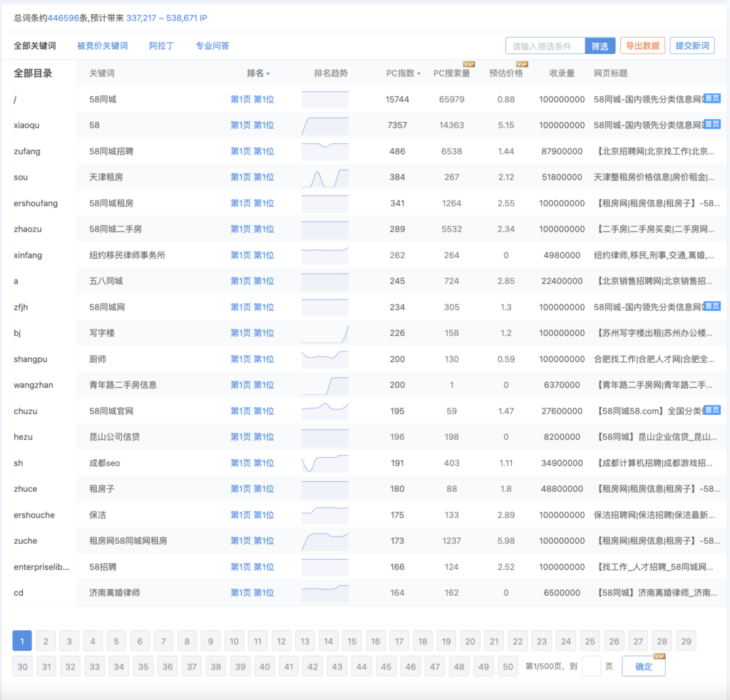Click the keyword 纽约移民律师事务所

[127, 255]
